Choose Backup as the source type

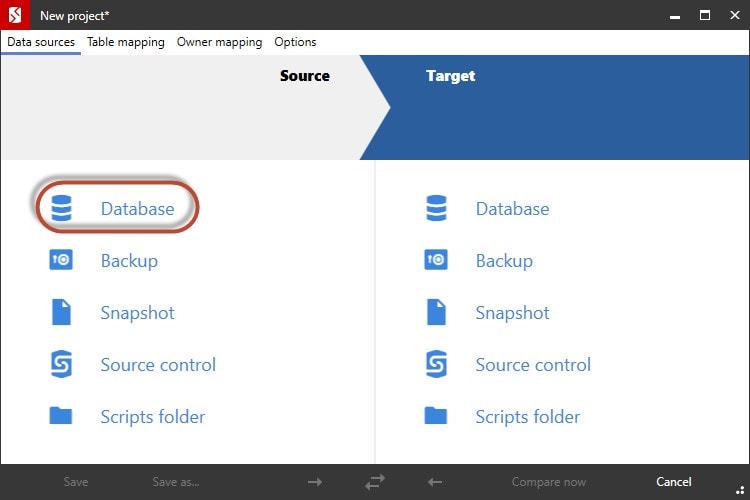[129, 261]
